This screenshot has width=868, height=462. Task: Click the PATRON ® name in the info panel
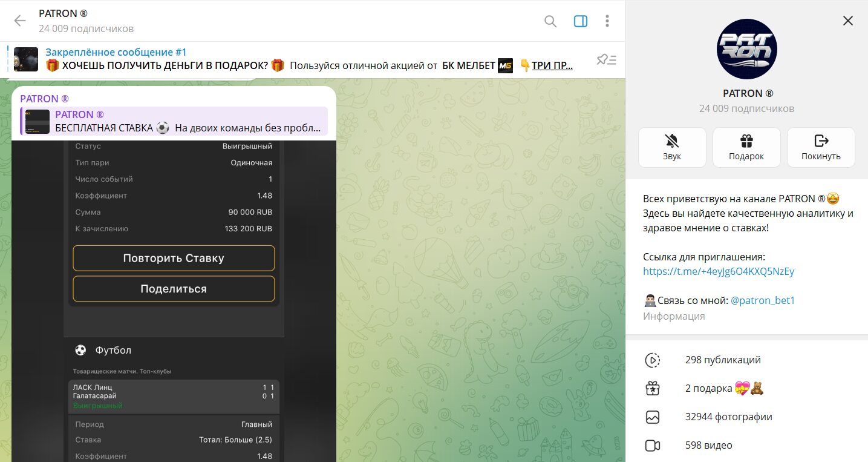(748, 93)
